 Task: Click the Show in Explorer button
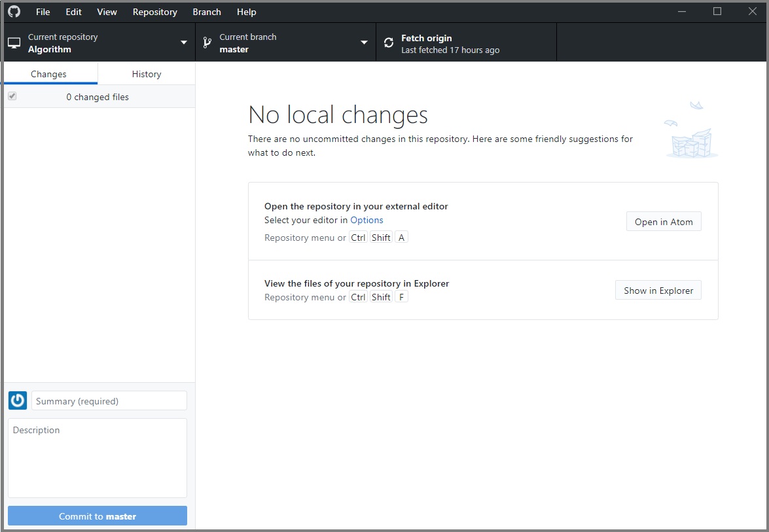click(x=658, y=291)
